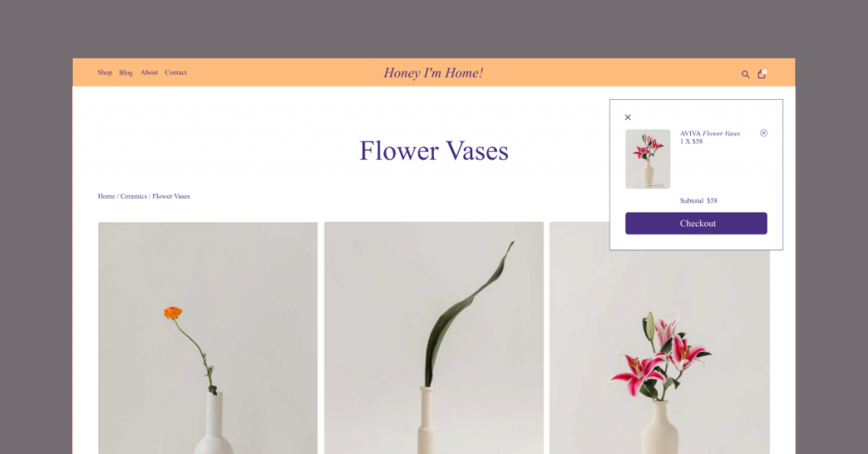Open AVIVA Flower Vases product name
The image size is (868, 454).
click(709, 133)
